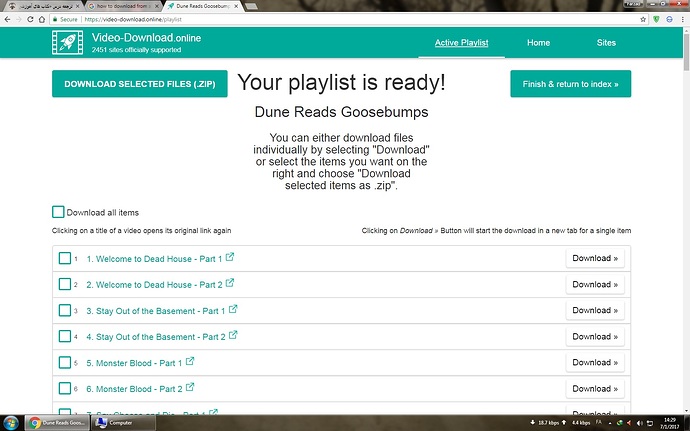Open external link icon for Monster Blood Part 2

point(190,387)
